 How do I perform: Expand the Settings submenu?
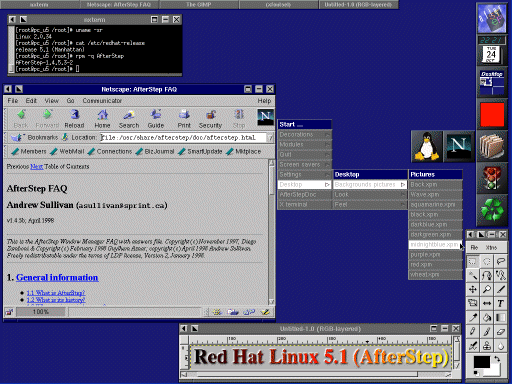pos(304,175)
